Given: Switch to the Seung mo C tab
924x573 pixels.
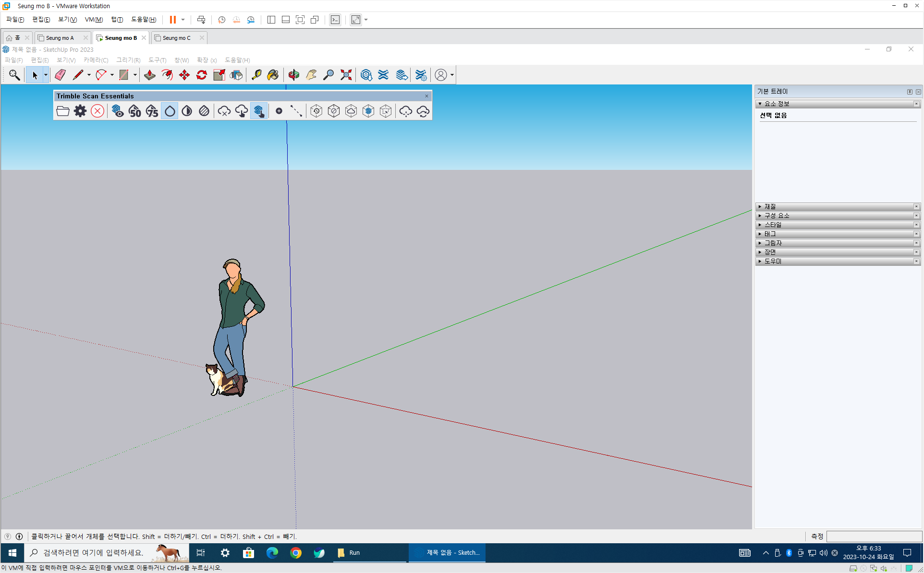Looking at the screenshot, I should click(x=176, y=38).
